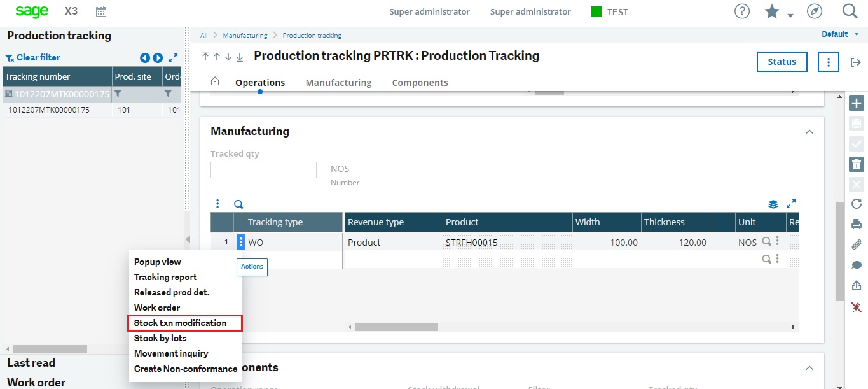The image size is (868, 389).
Task: Collapse the Components section chevron
Action: pyautogui.click(x=809, y=368)
